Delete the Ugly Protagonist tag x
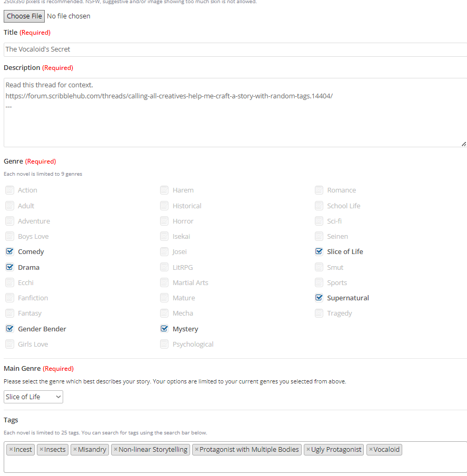Viewport: 467px width, 476px height. [x=309, y=450]
